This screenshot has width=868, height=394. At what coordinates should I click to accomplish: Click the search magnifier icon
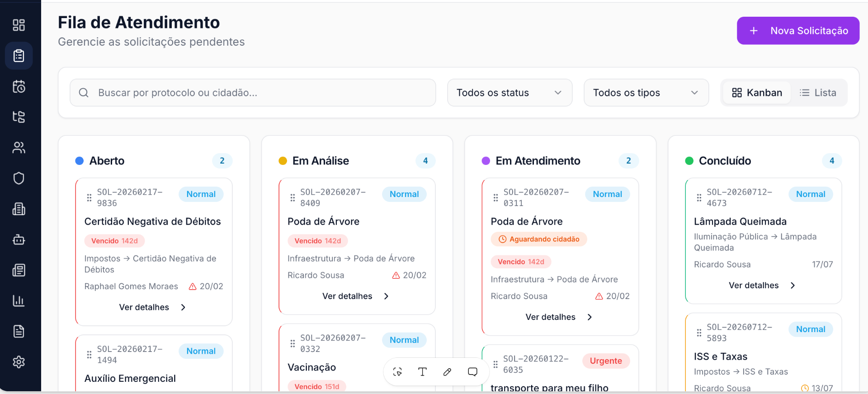click(x=84, y=93)
